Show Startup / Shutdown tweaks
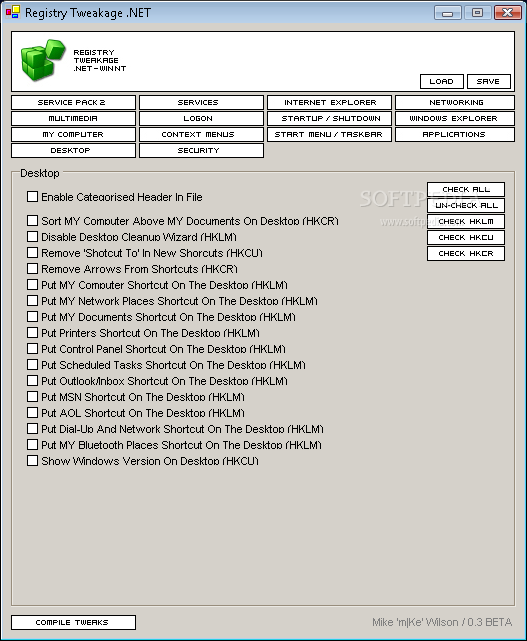527x641 pixels. 329,118
